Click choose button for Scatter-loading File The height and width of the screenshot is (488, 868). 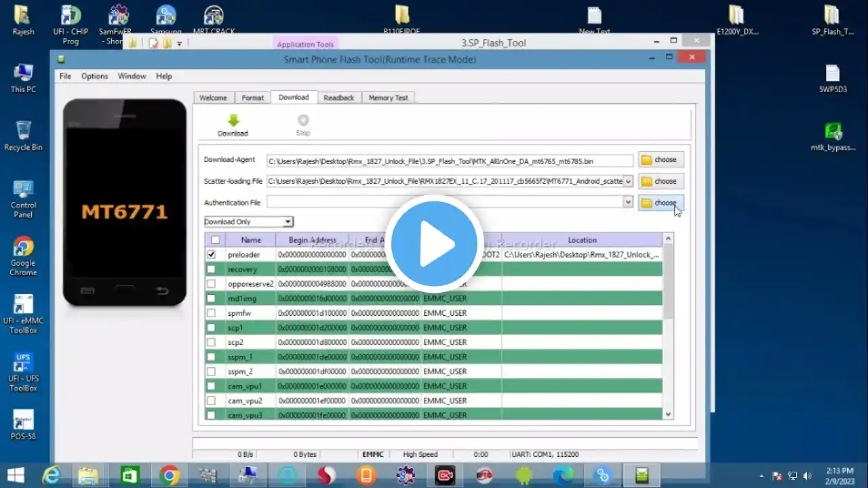pos(660,181)
